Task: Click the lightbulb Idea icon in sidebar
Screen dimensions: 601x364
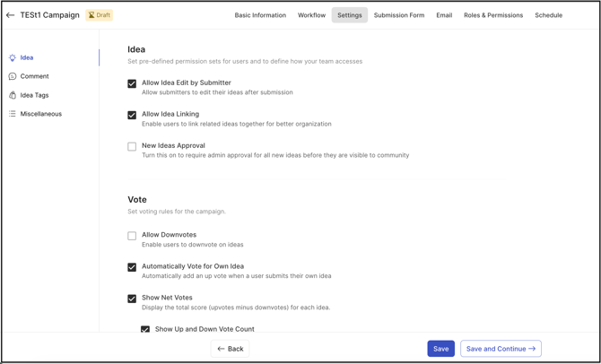Action: coord(13,57)
